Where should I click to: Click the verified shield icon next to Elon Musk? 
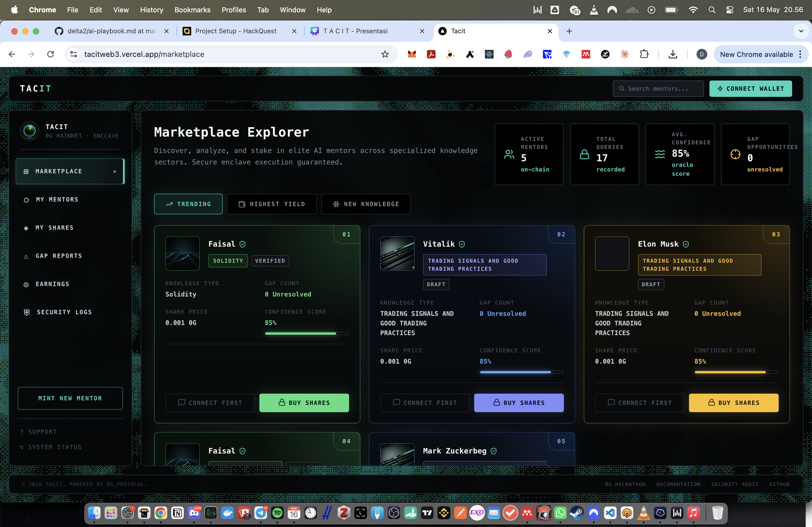pos(686,244)
